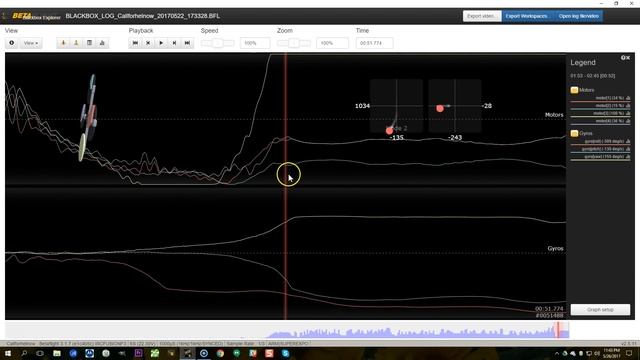640x360 pixels.
Task: Click the Export Workspaces button
Action: click(x=528, y=16)
